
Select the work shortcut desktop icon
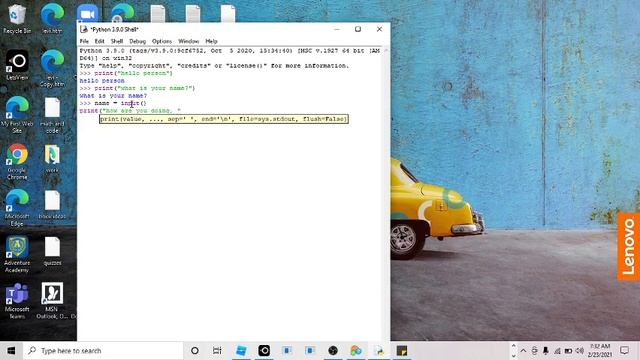coord(52,158)
